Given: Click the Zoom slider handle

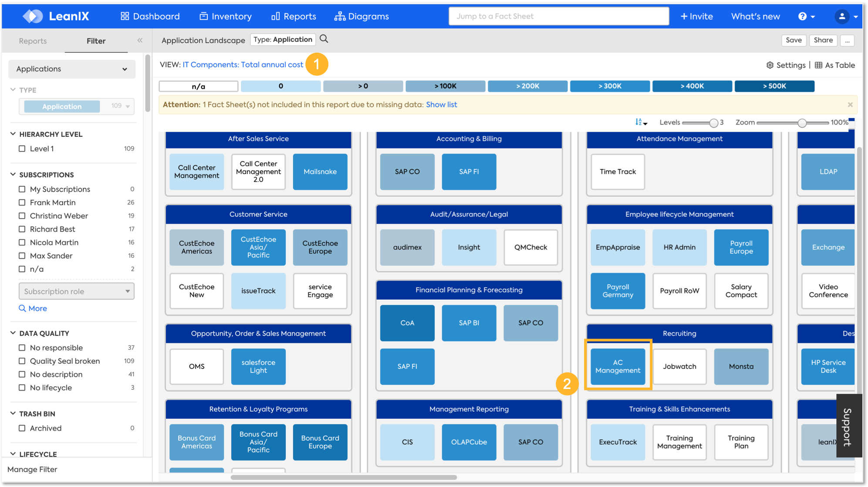Looking at the screenshot, I should 802,123.
